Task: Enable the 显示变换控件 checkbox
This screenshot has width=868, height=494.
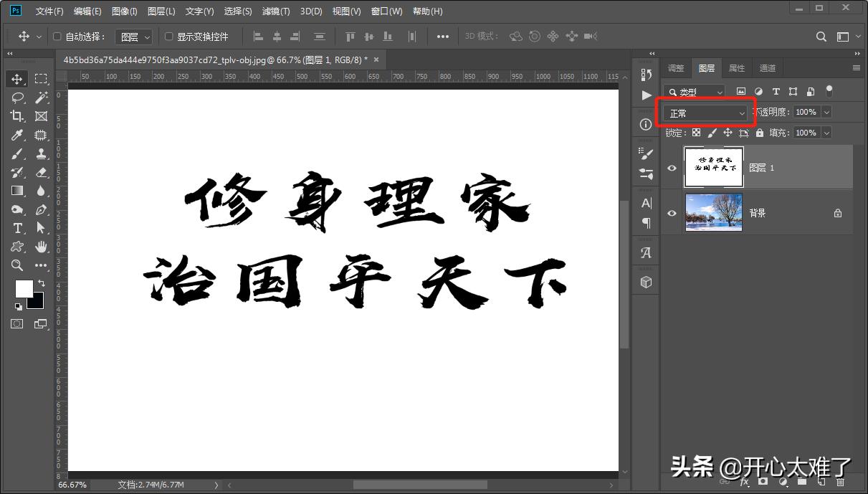Action: pyautogui.click(x=169, y=36)
